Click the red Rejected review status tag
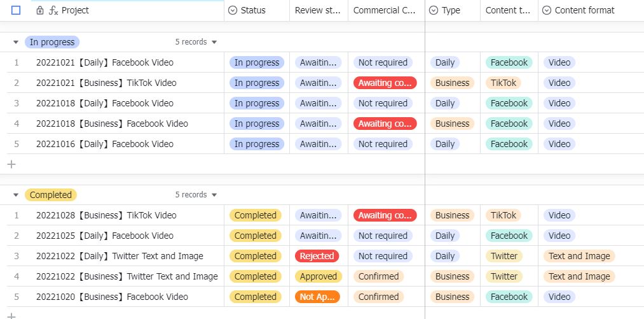This screenshot has width=644, height=319. tap(317, 256)
